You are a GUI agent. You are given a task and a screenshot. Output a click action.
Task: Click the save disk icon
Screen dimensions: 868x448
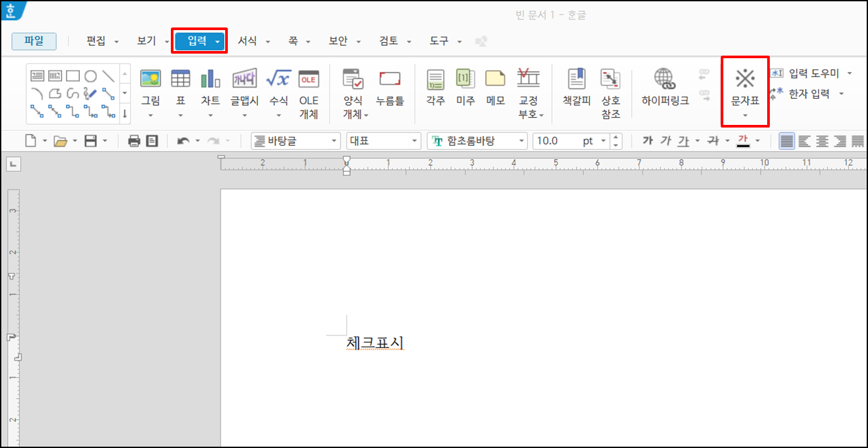coord(91,141)
